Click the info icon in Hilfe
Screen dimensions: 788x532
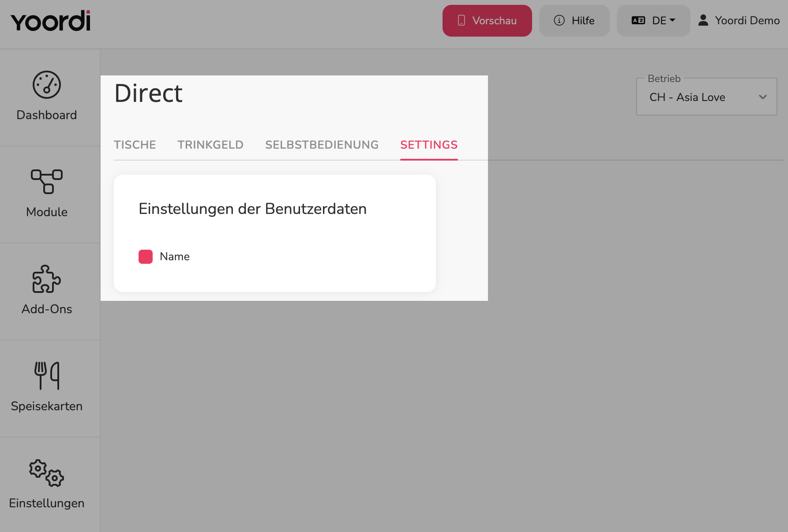coord(559,20)
